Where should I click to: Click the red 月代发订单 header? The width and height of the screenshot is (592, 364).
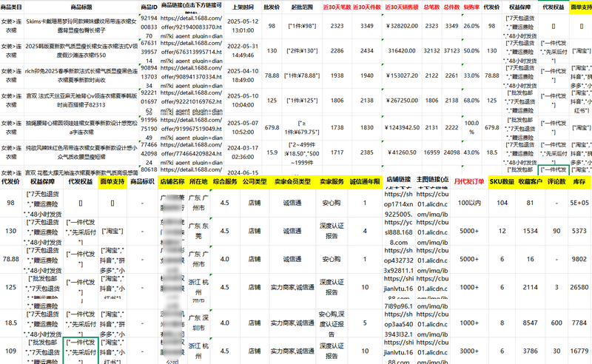(469, 181)
